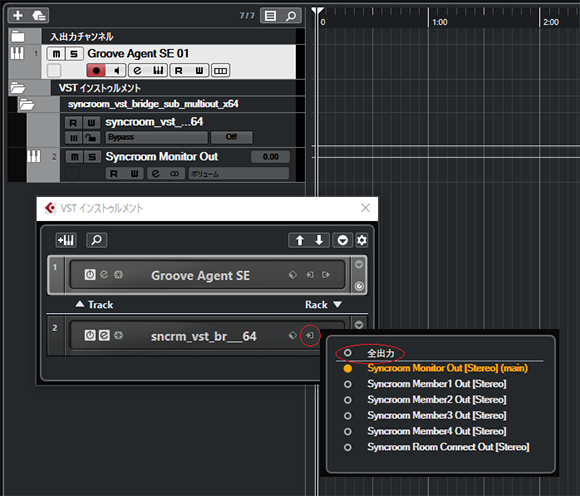Open activate outputs icon on Groove Agent SE slot
Viewport: 580px width, 496px height.
click(326, 274)
